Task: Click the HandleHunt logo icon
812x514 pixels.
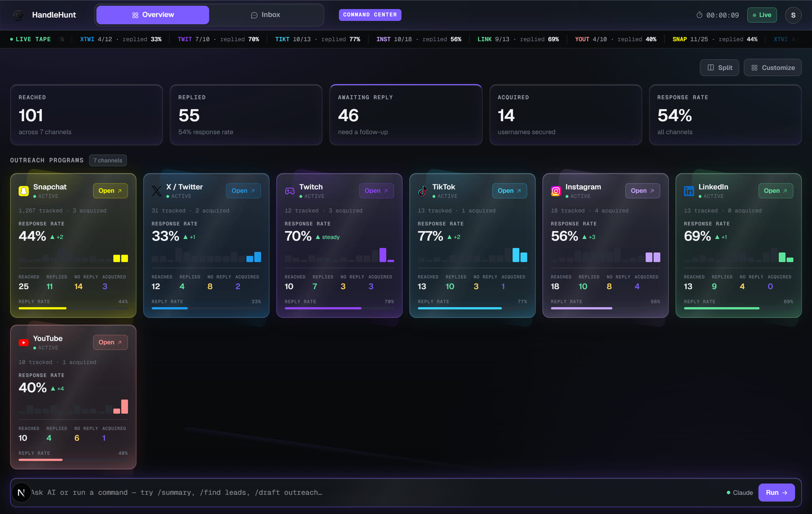Action: [18, 15]
